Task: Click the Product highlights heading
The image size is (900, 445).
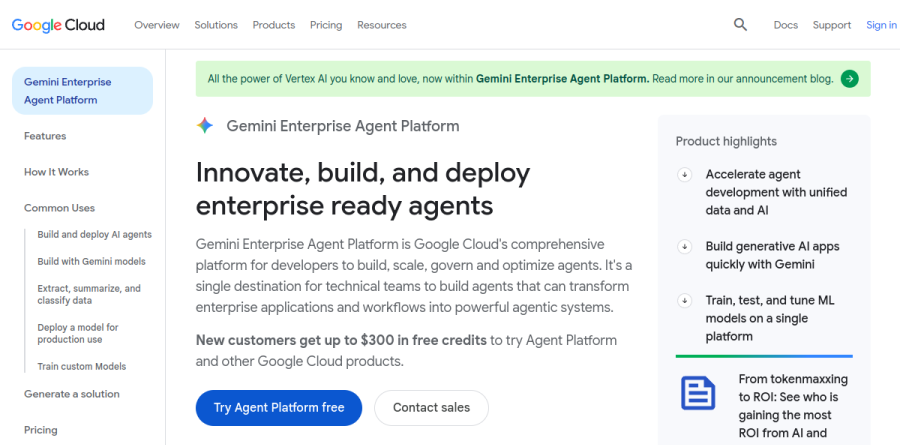Action: click(726, 141)
